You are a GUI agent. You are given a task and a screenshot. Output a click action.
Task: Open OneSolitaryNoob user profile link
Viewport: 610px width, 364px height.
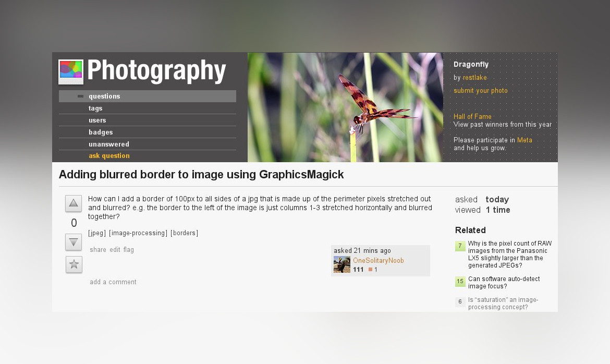(378, 260)
